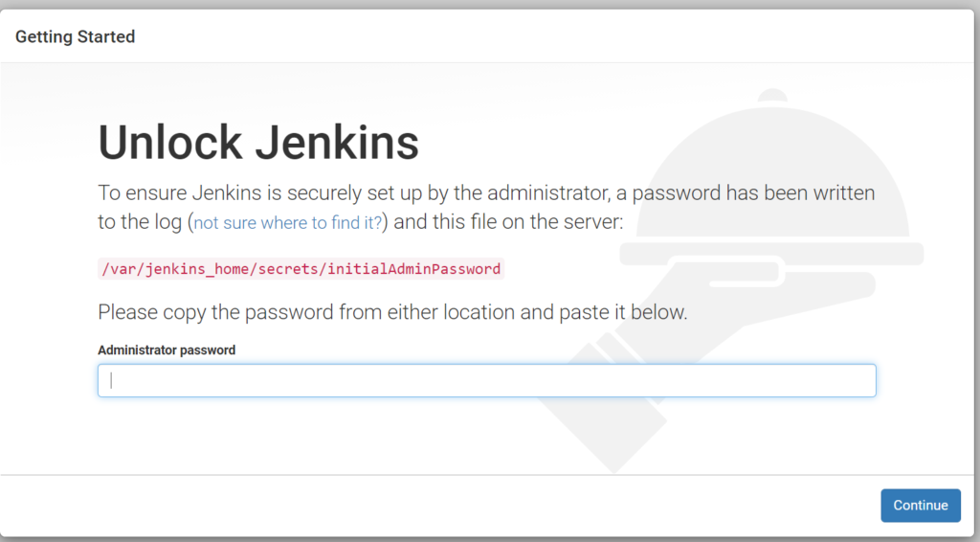Click the word 'Unlock' in the heading
The image size is (980, 542).
pyautogui.click(x=170, y=143)
